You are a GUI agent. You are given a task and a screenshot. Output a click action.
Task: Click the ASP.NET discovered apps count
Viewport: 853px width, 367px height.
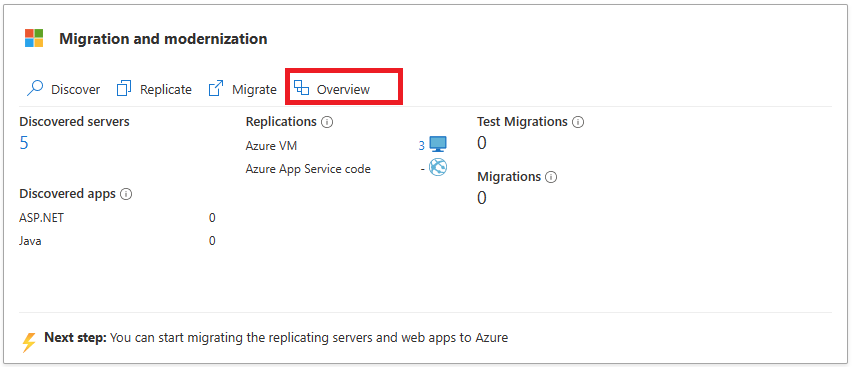coord(212,218)
